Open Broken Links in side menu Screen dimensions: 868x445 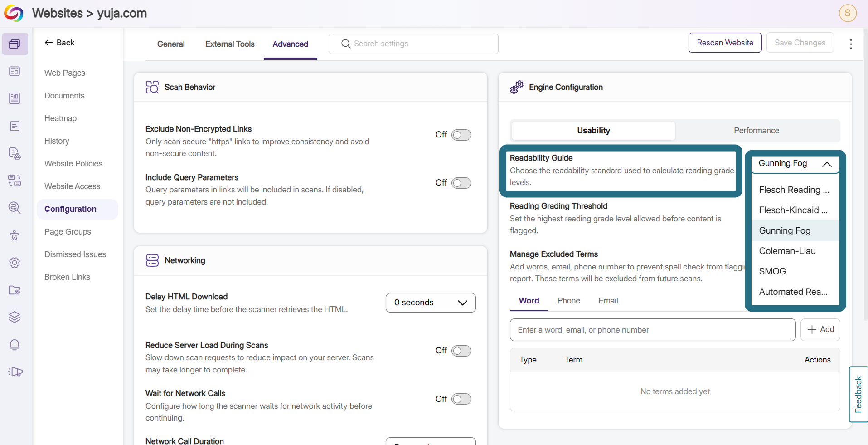[67, 277]
